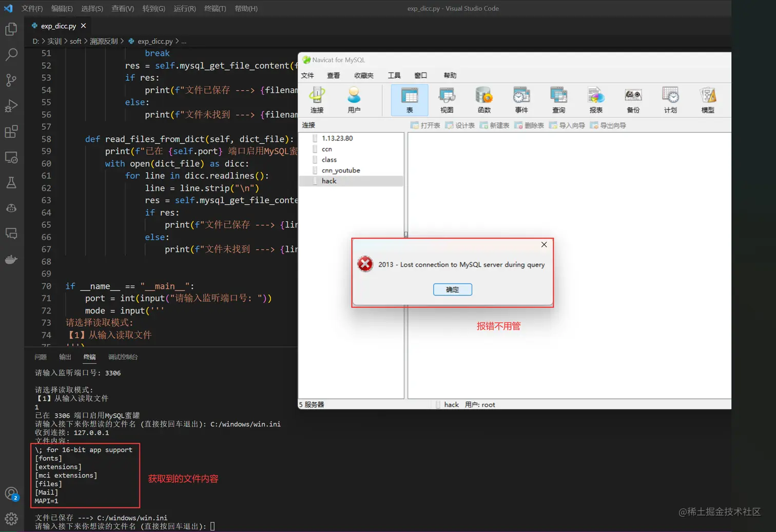Click the 视图 toolbar icon in Navicat

(x=447, y=100)
